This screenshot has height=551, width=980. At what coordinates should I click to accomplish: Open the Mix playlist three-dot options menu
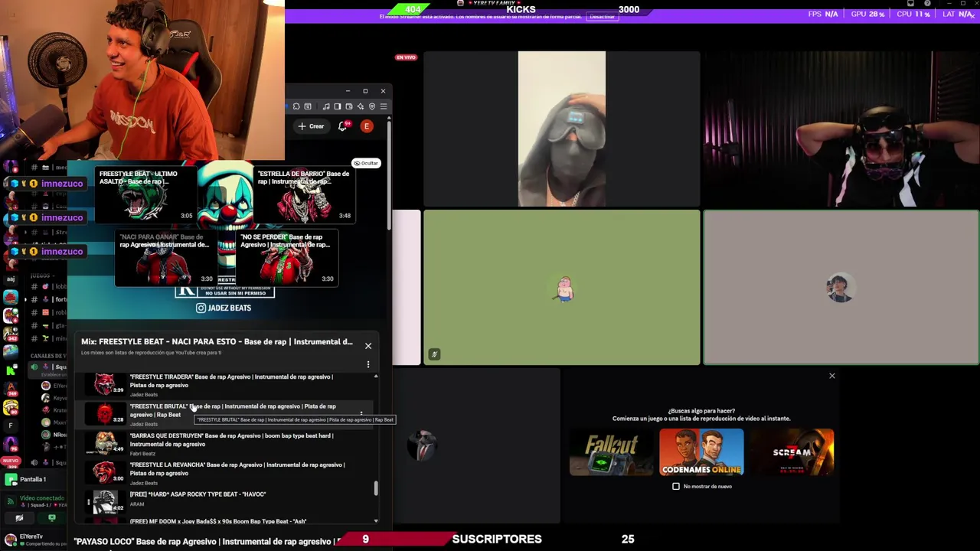pyautogui.click(x=368, y=364)
